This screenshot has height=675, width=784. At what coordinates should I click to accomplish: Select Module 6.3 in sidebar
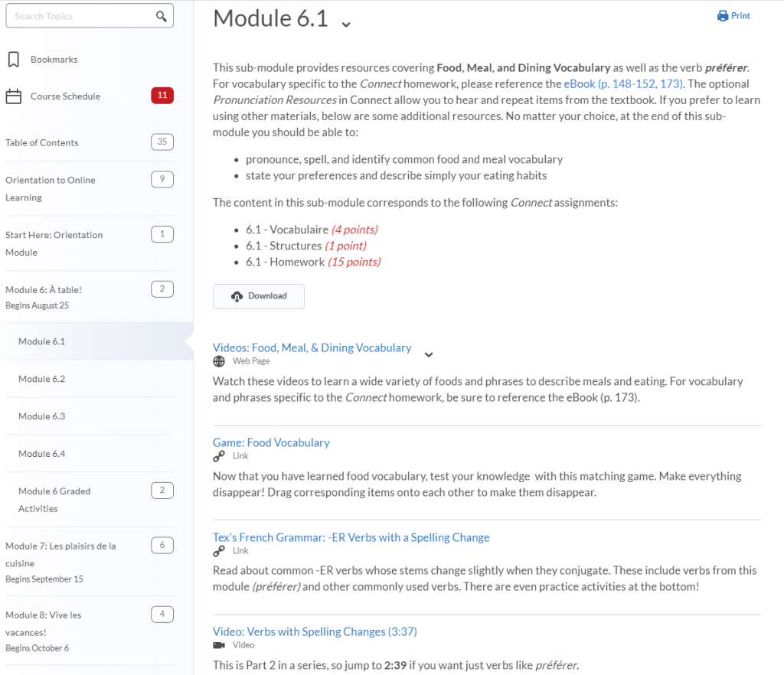tap(42, 416)
